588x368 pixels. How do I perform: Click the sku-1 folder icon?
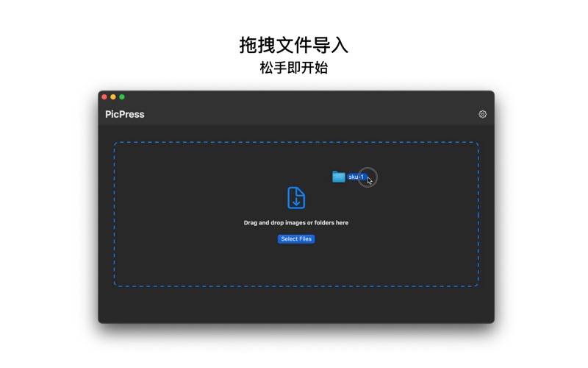[x=339, y=177]
